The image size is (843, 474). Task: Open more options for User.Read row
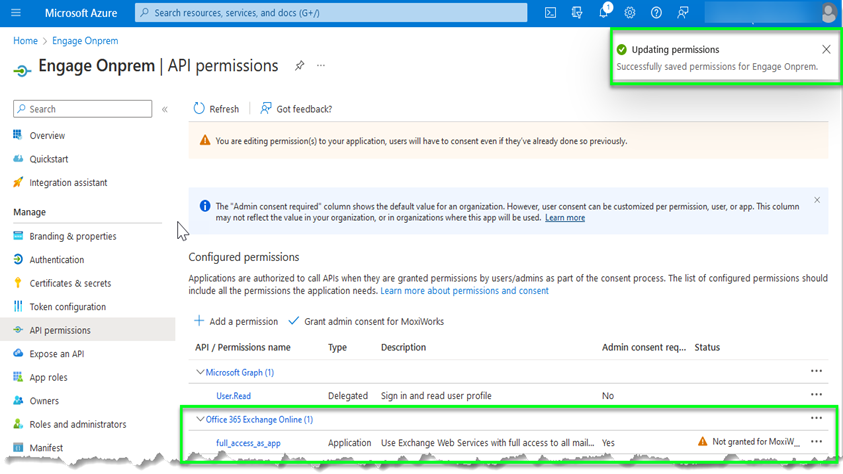coord(816,395)
